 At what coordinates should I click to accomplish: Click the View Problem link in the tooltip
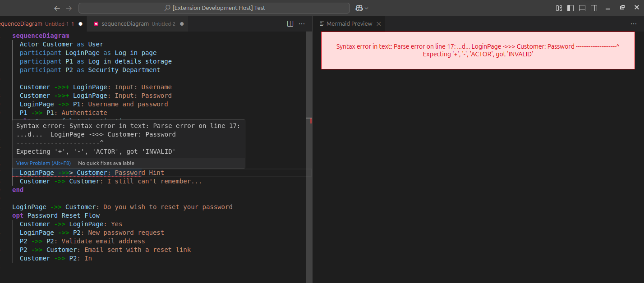[x=43, y=163]
